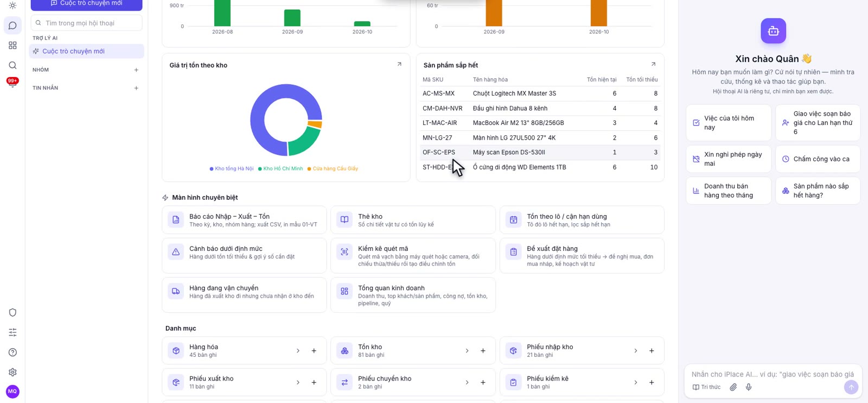Image resolution: width=868 pixels, height=403 pixels.
Task: Open the apps grid sidebar icon
Action: [x=12, y=46]
